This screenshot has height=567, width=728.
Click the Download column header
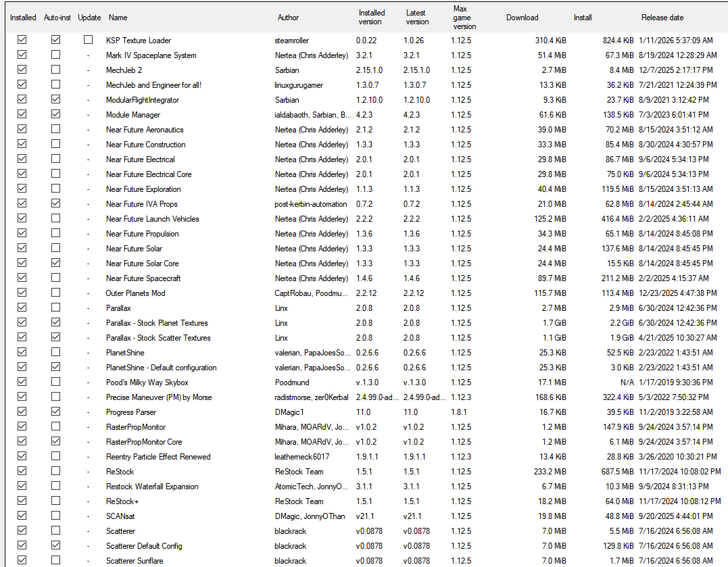point(522,18)
